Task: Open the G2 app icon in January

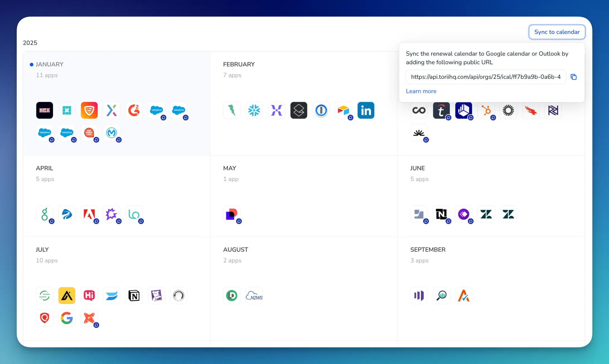Action: tap(134, 110)
